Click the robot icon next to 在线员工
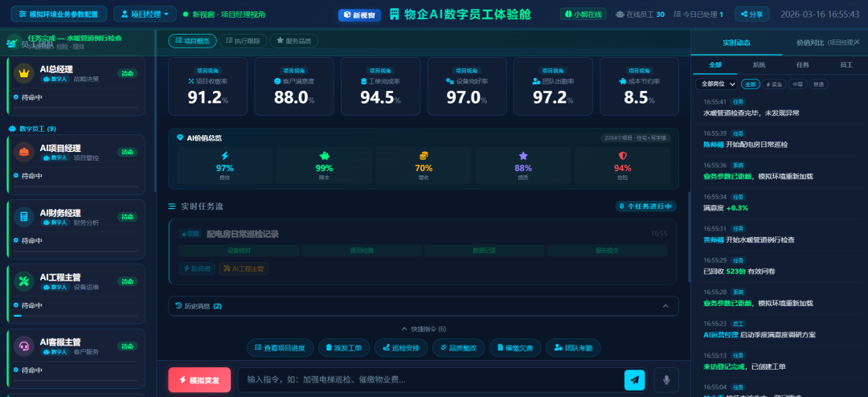 620,14
